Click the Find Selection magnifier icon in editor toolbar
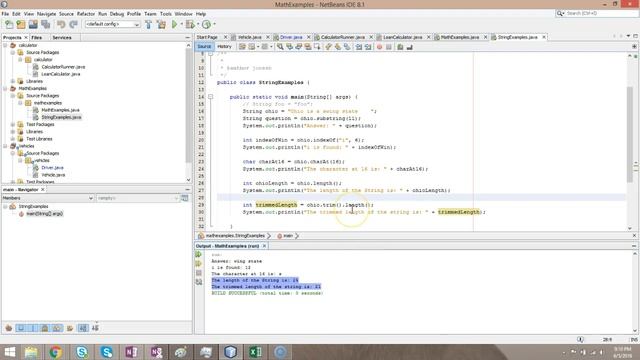This screenshot has width=640, height=360. point(280,47)
